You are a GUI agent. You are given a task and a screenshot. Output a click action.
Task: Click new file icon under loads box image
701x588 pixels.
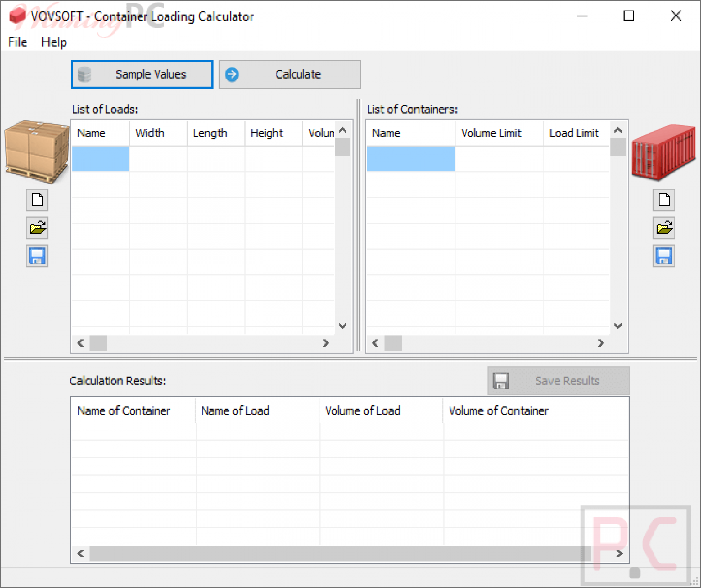click(37, 200)
